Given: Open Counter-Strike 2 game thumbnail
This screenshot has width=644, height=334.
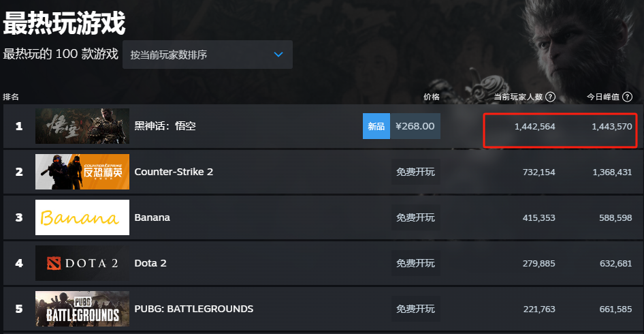Looking at the screenshot, I should (82, 172).
